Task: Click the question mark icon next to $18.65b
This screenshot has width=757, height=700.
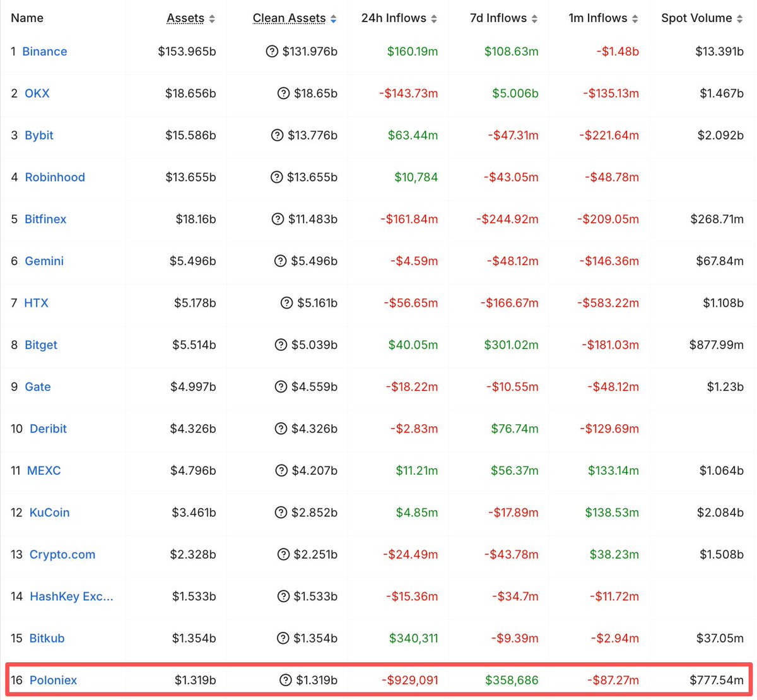Action: [284, 93]
